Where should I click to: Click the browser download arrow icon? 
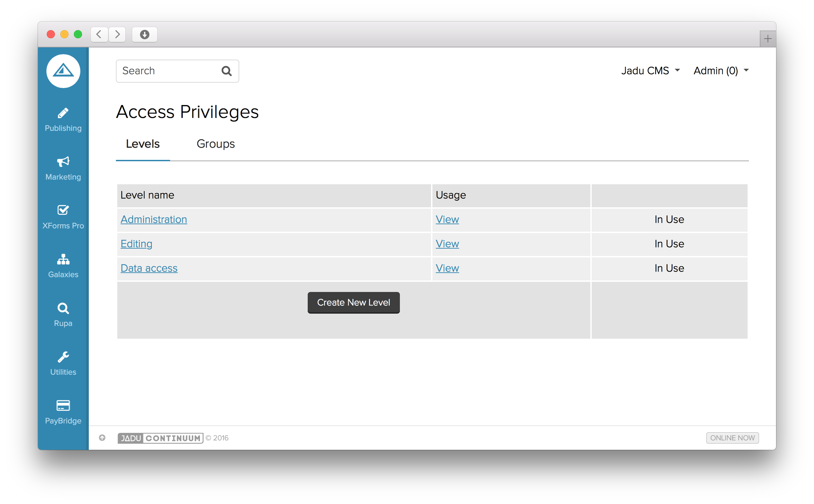click(x=145, y=35)
